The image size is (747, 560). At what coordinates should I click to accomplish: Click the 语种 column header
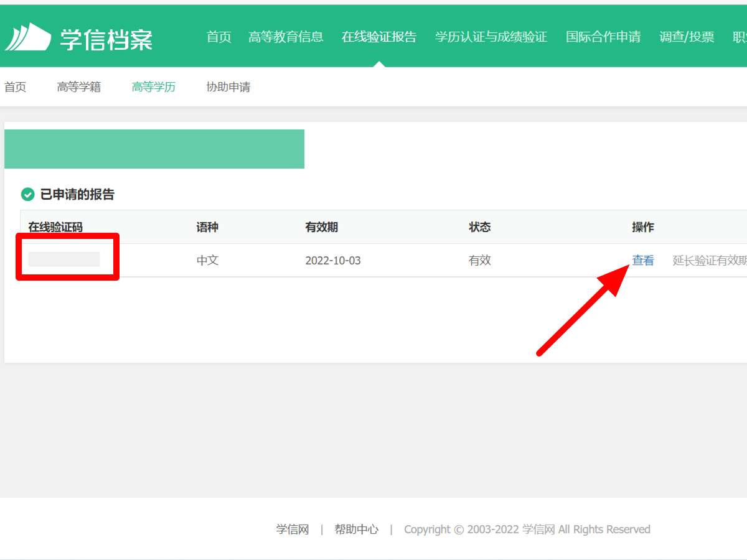coord(207,227)
